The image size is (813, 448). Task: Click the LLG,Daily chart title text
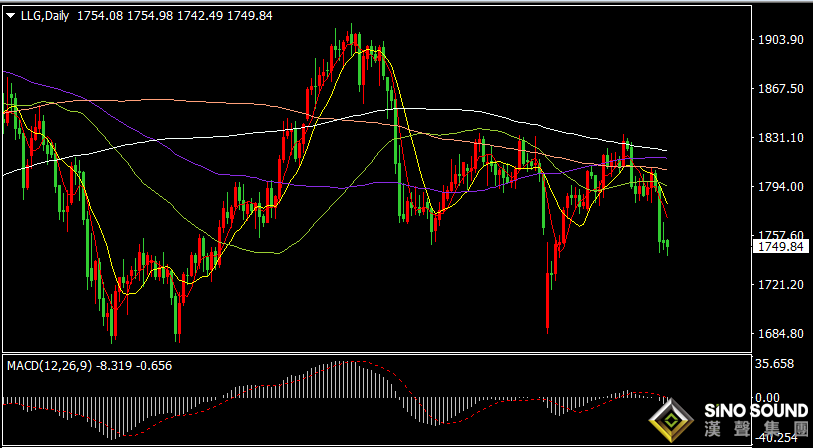(46, 16)
